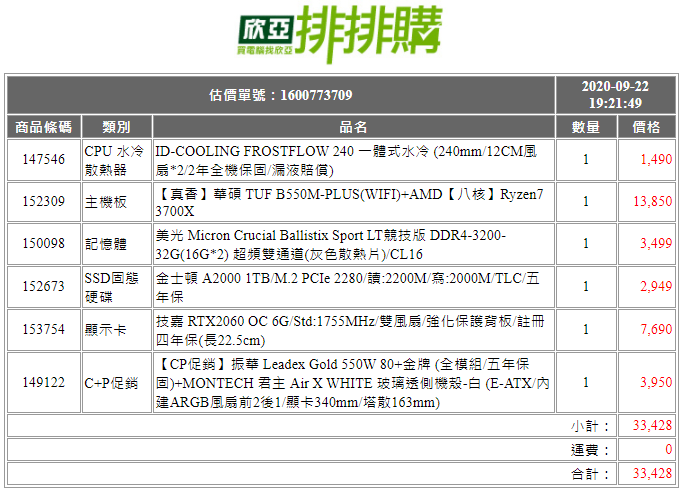This screenshot has width=683, height=489.
Task: Click the 數量 column header
Action: 586,127
